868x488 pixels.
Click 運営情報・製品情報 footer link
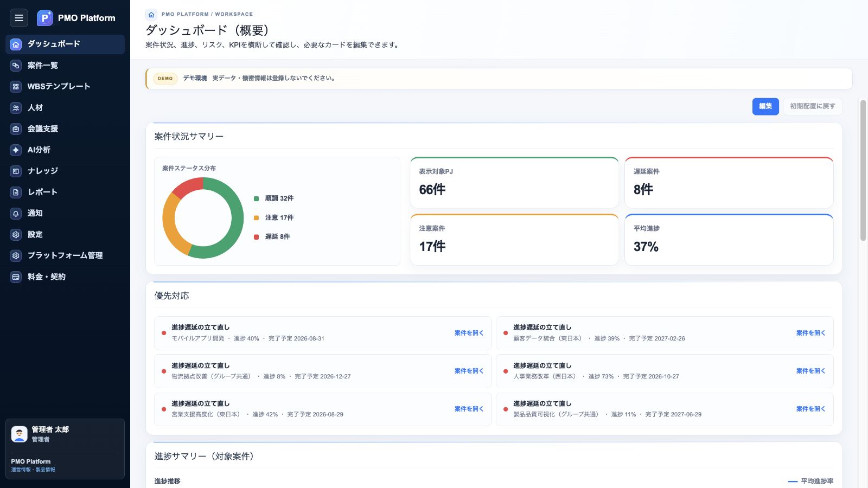pyautogui.click(x=33, y=470)
